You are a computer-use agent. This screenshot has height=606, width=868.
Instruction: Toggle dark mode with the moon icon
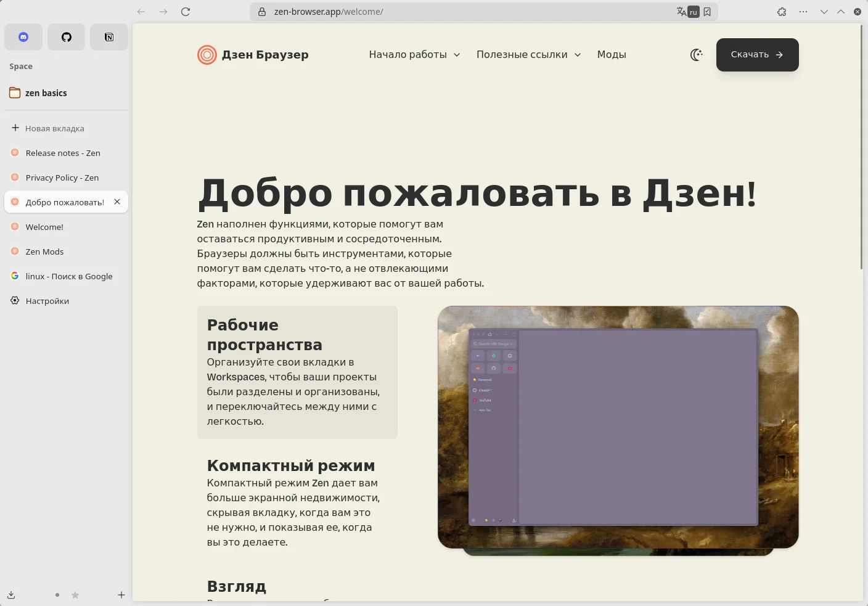pyautogui.click(x=697, y=55)
